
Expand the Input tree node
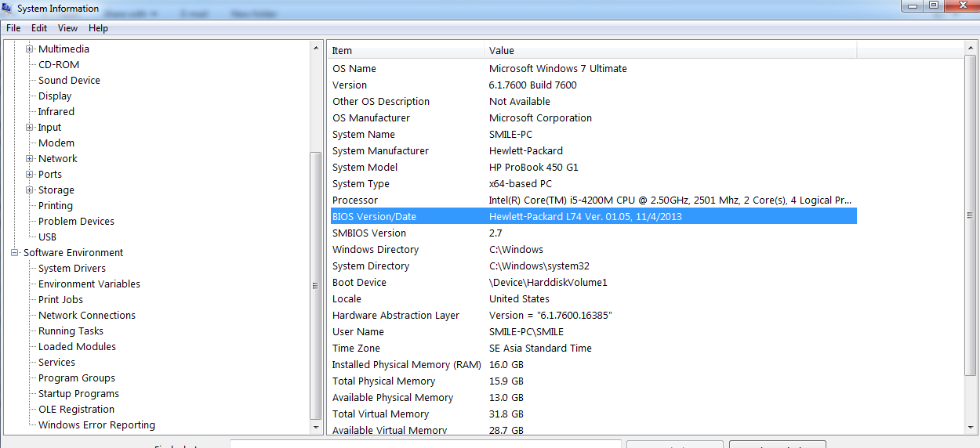coord(30,127)
